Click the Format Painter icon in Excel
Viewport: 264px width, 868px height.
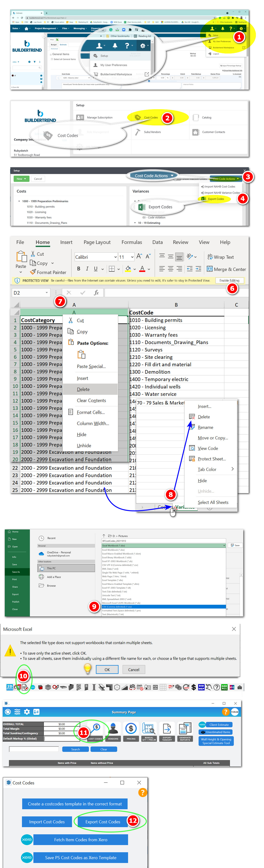point(33,272)
